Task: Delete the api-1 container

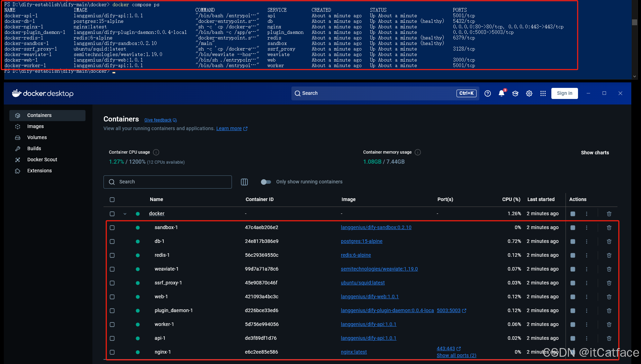Action: pos(609,338)
